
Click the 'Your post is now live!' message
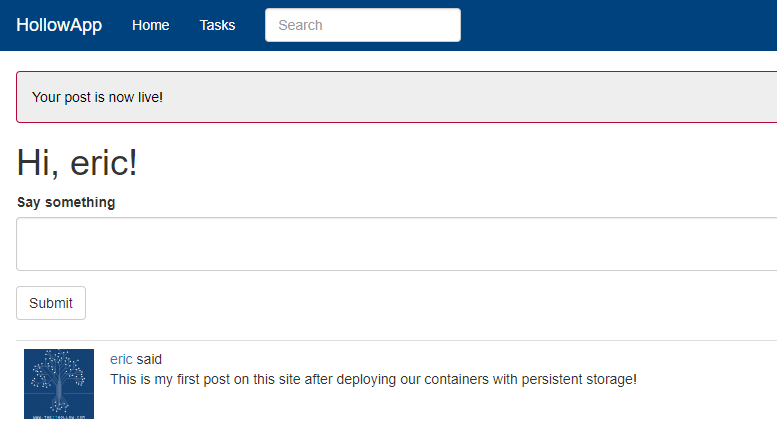click(97, 97)
